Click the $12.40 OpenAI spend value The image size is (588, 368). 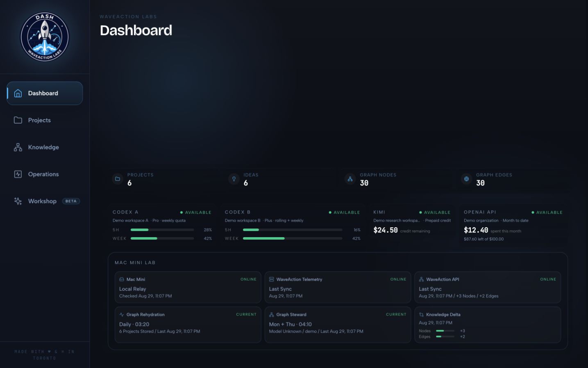476,230
